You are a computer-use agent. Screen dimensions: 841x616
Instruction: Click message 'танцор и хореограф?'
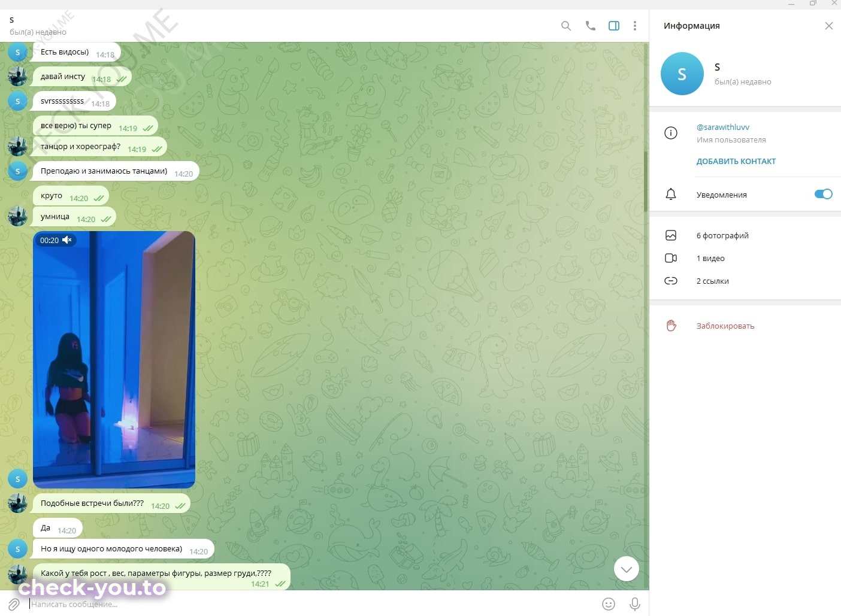(100, 147)
